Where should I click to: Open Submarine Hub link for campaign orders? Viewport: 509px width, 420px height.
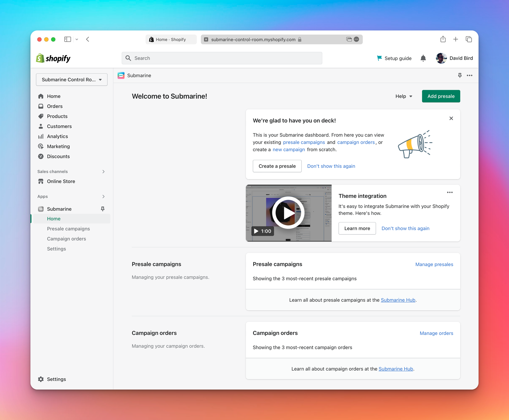(396, 369)
